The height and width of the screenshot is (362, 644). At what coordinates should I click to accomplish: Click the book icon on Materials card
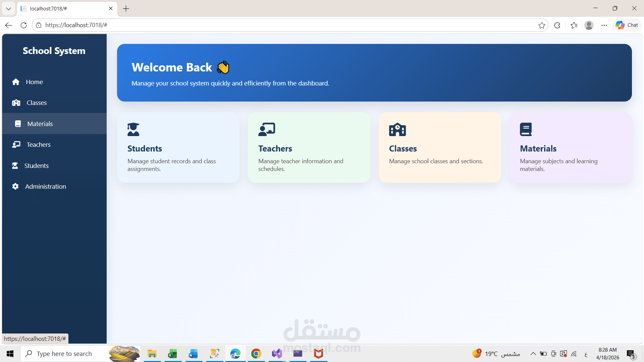point(526,129)
